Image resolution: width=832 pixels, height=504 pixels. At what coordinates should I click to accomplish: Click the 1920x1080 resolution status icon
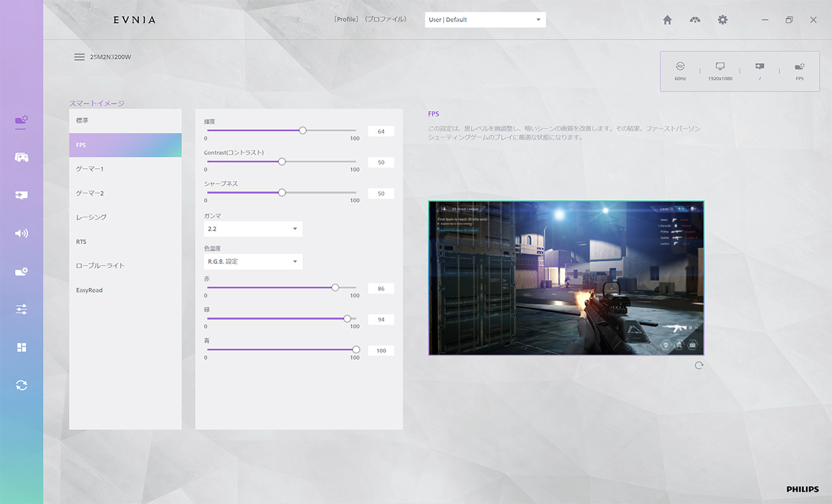pos(720,66)
